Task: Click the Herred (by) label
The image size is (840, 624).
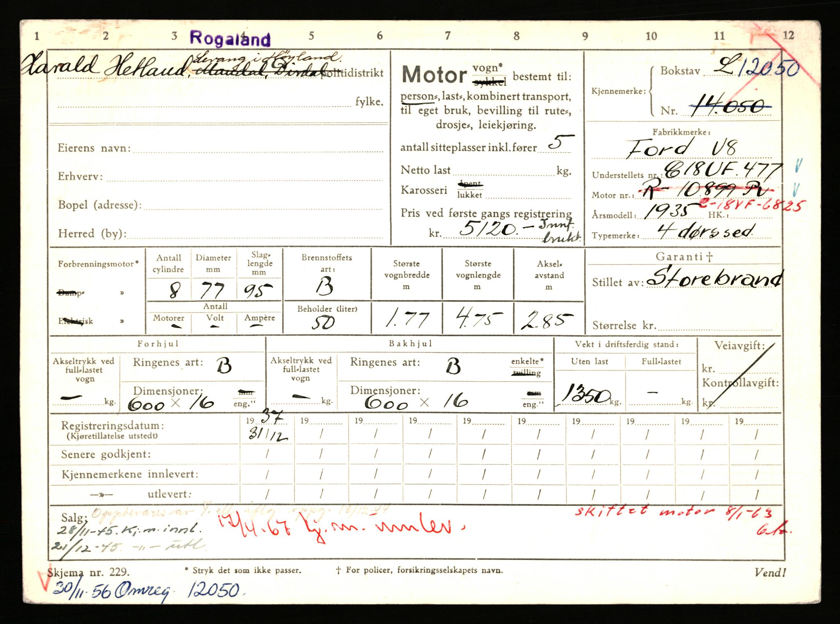Action: coord(92,233)
